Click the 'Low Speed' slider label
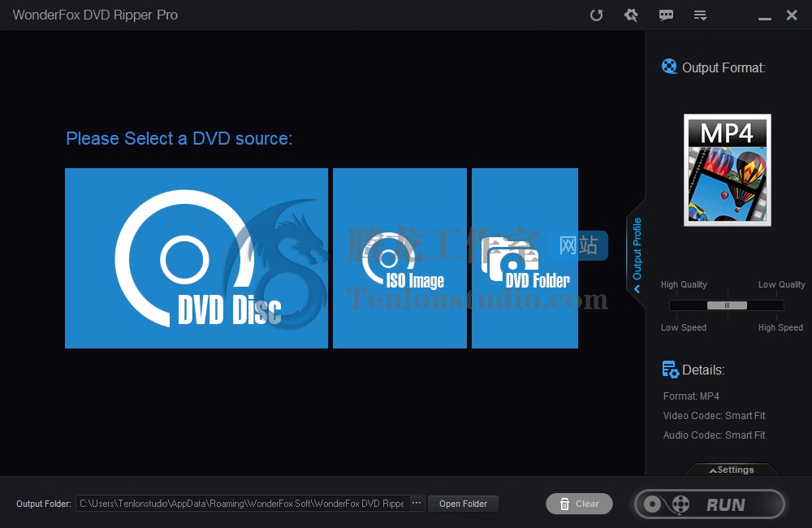Viewport: 812px width, 528px height. pyautogui.click(x=684, y=327)
